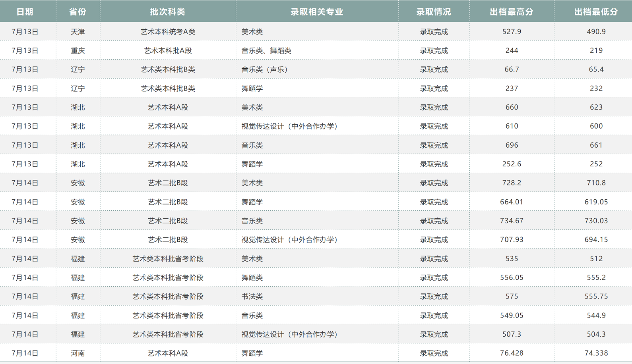Click the 录取相关专业 column header
This screenshot has height=364, width=632.
(317, 12)
